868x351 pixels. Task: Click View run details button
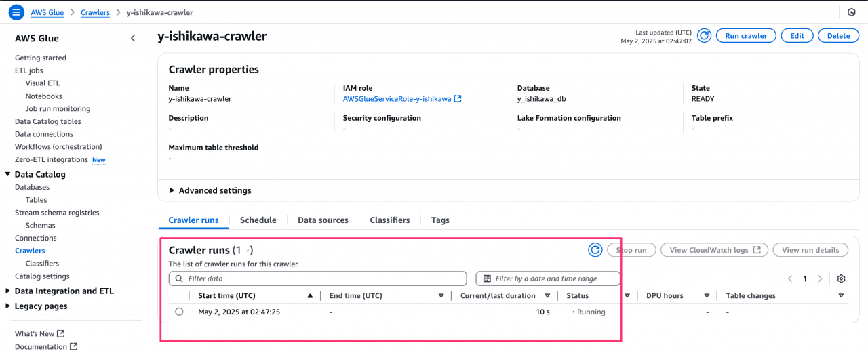click(810, 250)
